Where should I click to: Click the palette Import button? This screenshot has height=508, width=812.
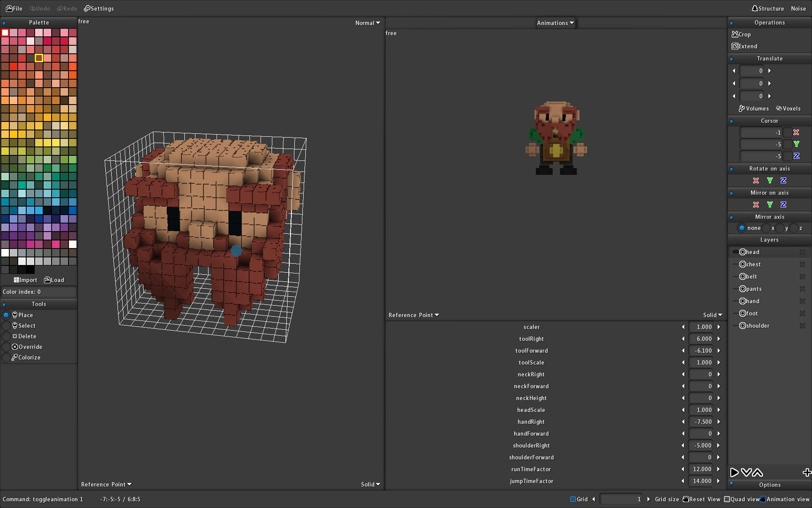tap(25, 280)
